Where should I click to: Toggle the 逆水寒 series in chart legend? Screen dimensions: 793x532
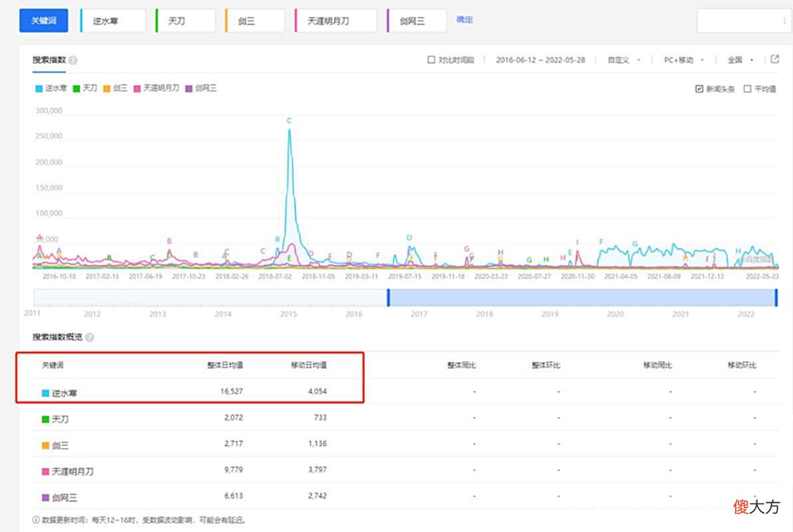[51, 88]
